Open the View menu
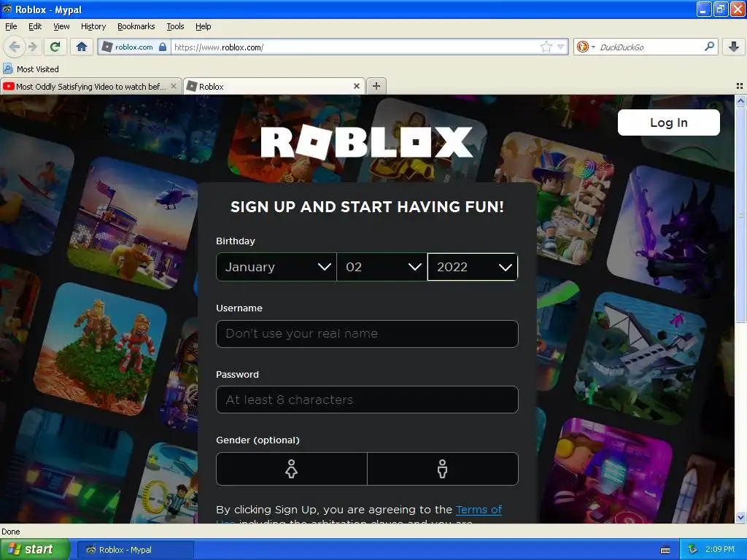This screenshot has height=560, width=747. (61, 26)
